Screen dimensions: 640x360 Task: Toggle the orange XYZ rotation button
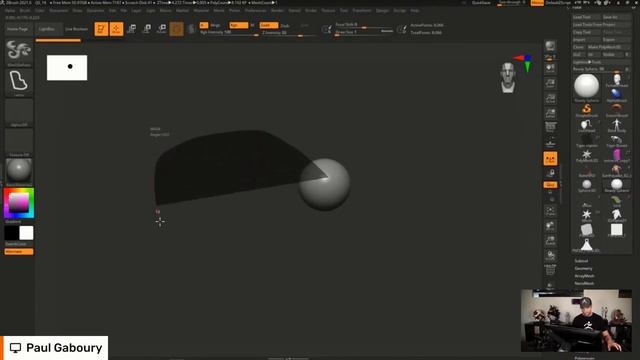tap(550, 185)
